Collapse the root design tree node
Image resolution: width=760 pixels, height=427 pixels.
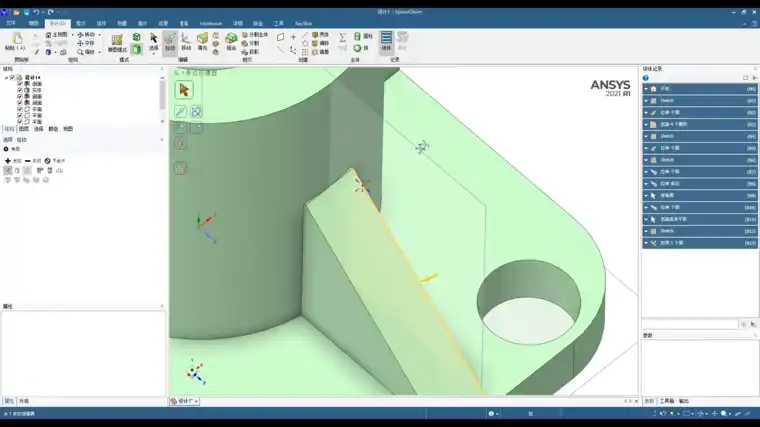pos(7,77)
